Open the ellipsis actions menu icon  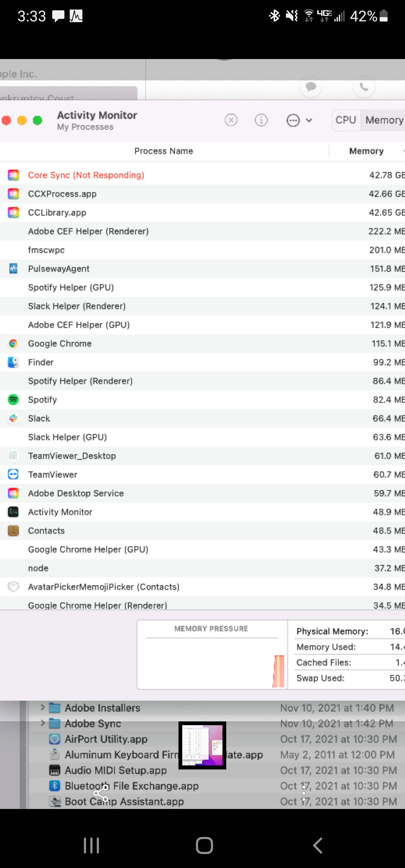click(293, 120)
